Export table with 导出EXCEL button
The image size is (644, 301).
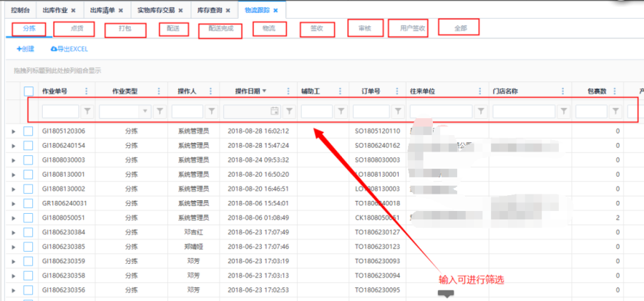coord(69,49)
